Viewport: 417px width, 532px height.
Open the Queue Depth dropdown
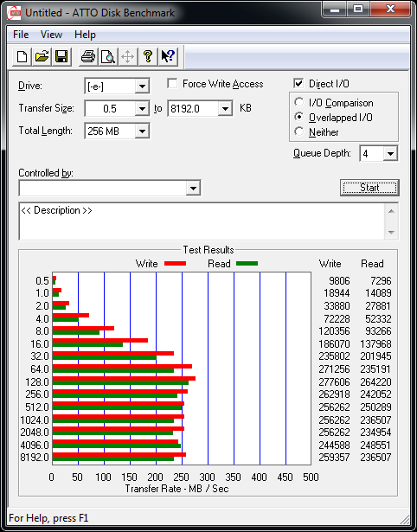[x=390, y=154]
